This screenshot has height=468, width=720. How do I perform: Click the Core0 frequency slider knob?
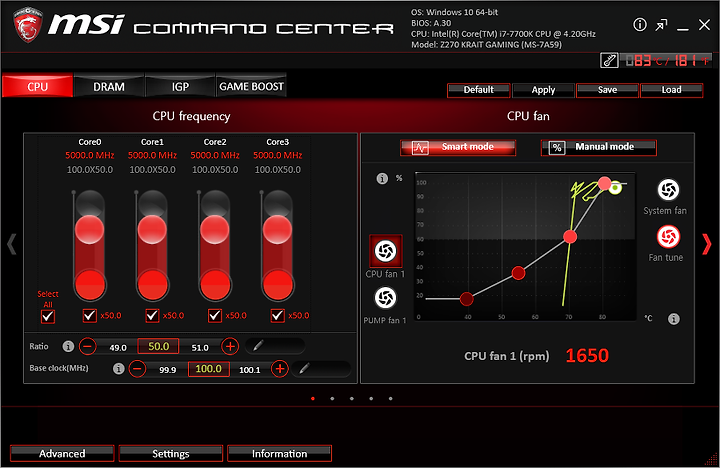[x=90, y=229]
